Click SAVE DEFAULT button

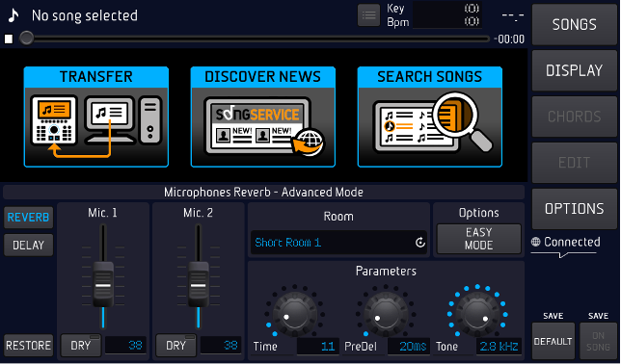[553, 341]
